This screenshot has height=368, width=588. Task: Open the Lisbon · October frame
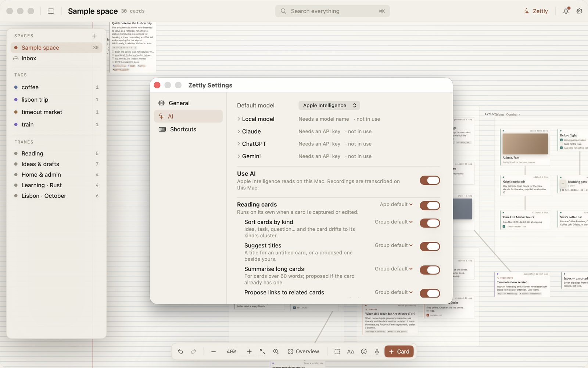click(x=56, y=196)
